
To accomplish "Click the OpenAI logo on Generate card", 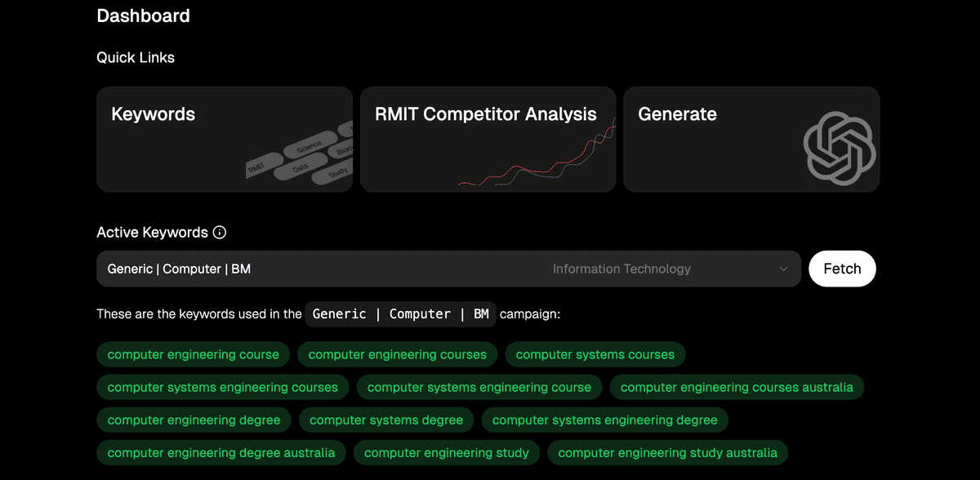I will click(x=840, y=149).
